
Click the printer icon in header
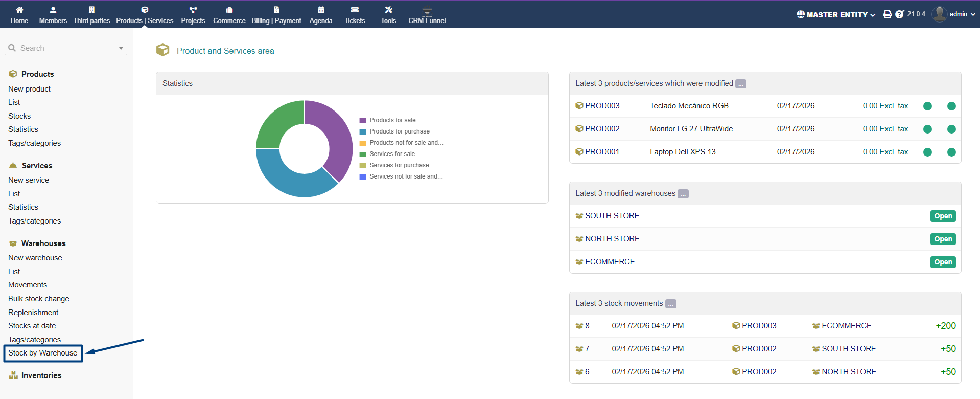click(x=888, y=14)
